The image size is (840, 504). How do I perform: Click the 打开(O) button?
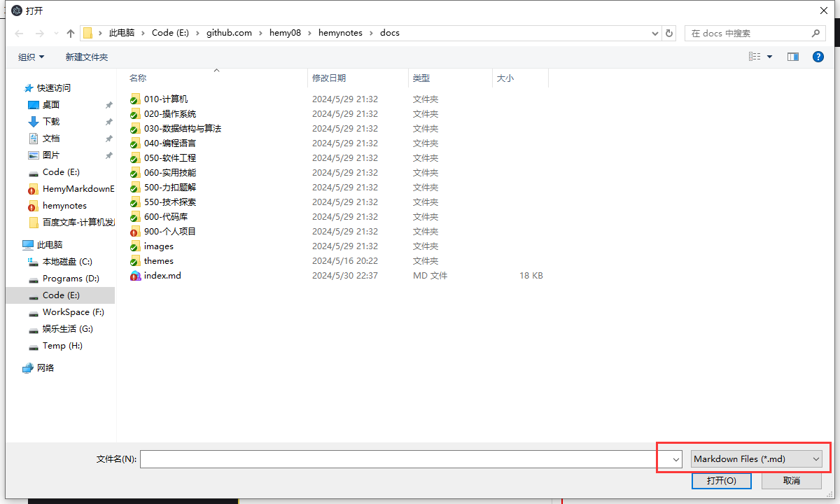coord(721,481)
